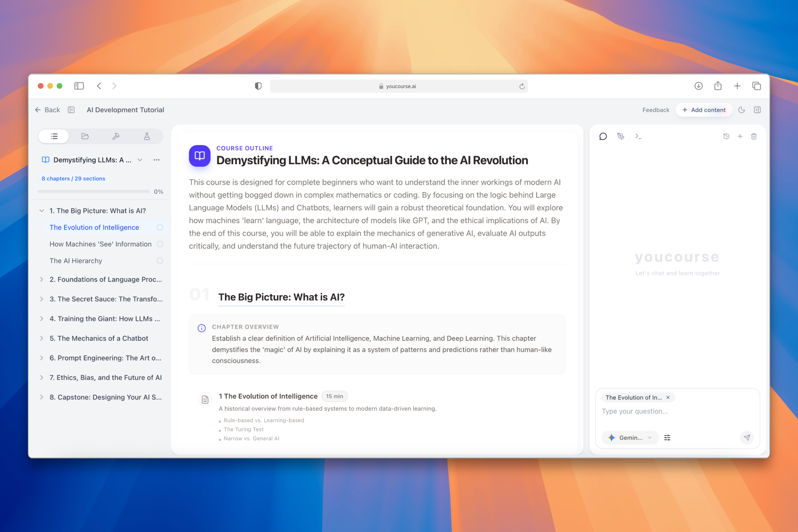The width and height of the screenshot is (798, 532).
Task: Expand chapter 2 Foundations of Language
Action: 42,279
